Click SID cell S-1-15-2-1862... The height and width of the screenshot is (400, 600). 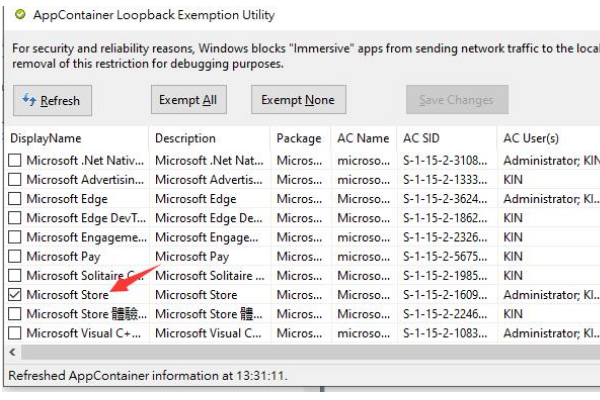[445, 218]
